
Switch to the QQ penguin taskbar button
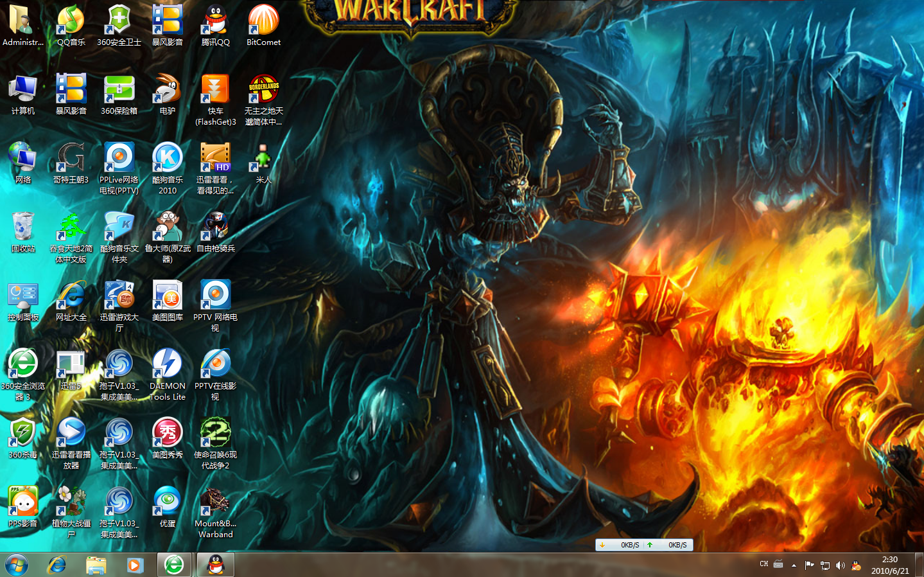click(216, 565)
